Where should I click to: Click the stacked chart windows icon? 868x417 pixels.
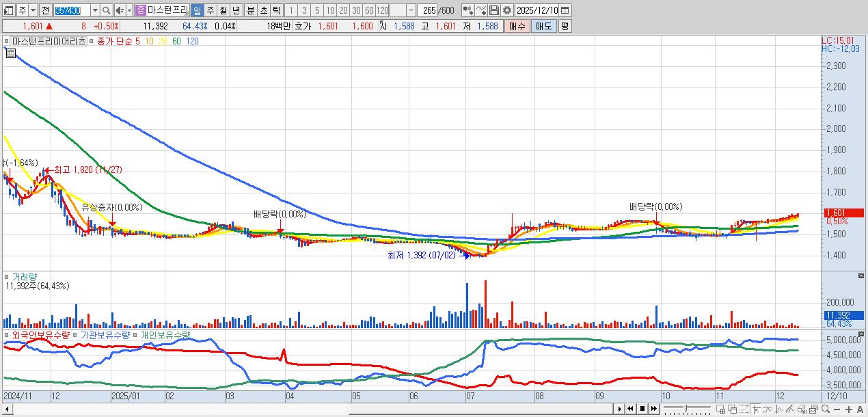tap(813, 409)
